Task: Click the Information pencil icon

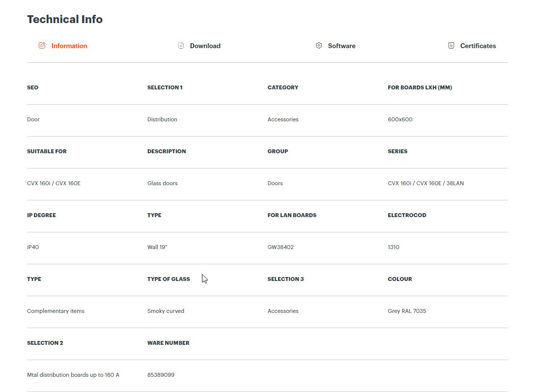Action: click(x=42, y=45)
